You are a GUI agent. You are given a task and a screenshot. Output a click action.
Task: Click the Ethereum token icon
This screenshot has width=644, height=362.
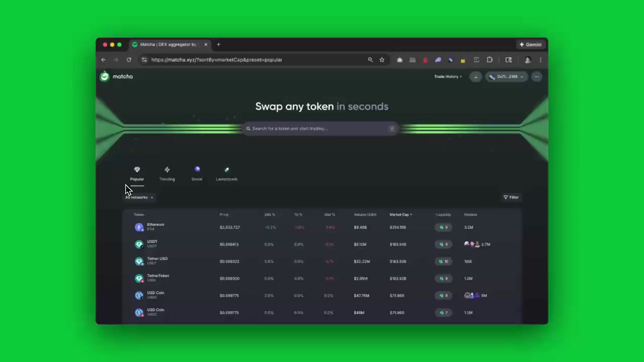coord(139,227)
